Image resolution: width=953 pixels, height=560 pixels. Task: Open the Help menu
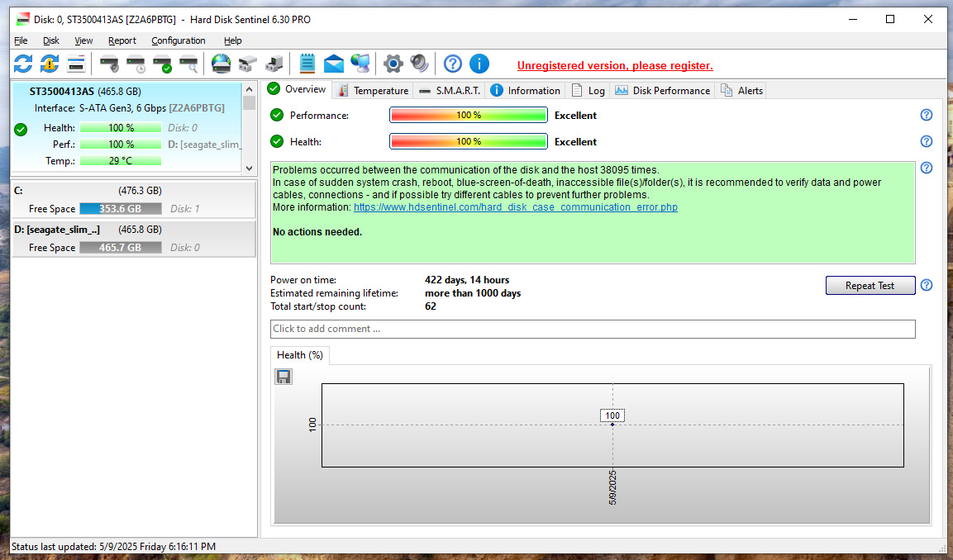pos(233,40)
